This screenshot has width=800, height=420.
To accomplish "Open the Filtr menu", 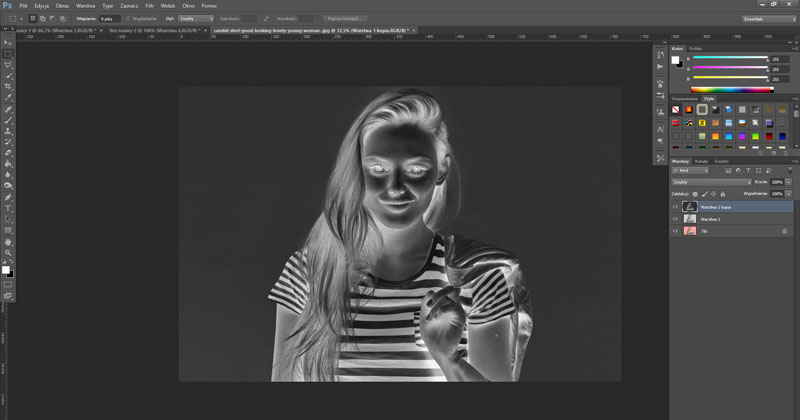I will pyautogui.click(x=149, y=5).
